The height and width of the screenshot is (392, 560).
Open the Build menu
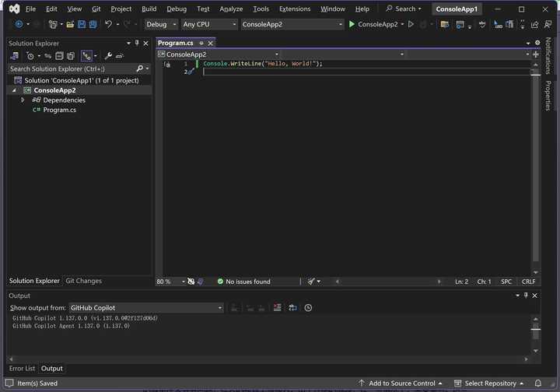tap(149, 9)
